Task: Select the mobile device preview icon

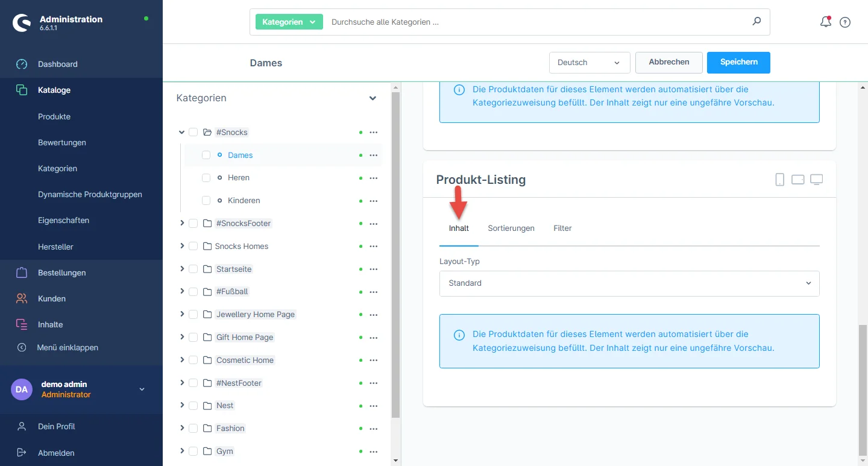Action: [779, 180]
